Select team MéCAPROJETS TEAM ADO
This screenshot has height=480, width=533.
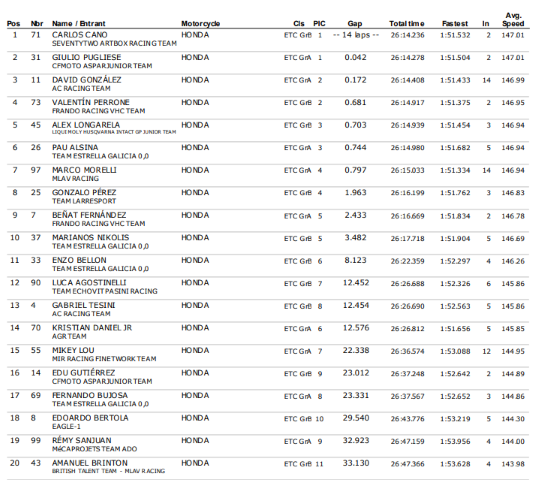[94, 449]
